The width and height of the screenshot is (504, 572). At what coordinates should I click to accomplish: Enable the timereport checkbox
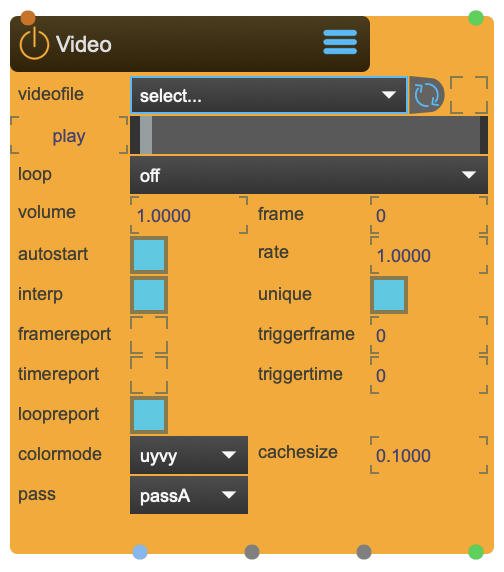click(x=149, y=375)
